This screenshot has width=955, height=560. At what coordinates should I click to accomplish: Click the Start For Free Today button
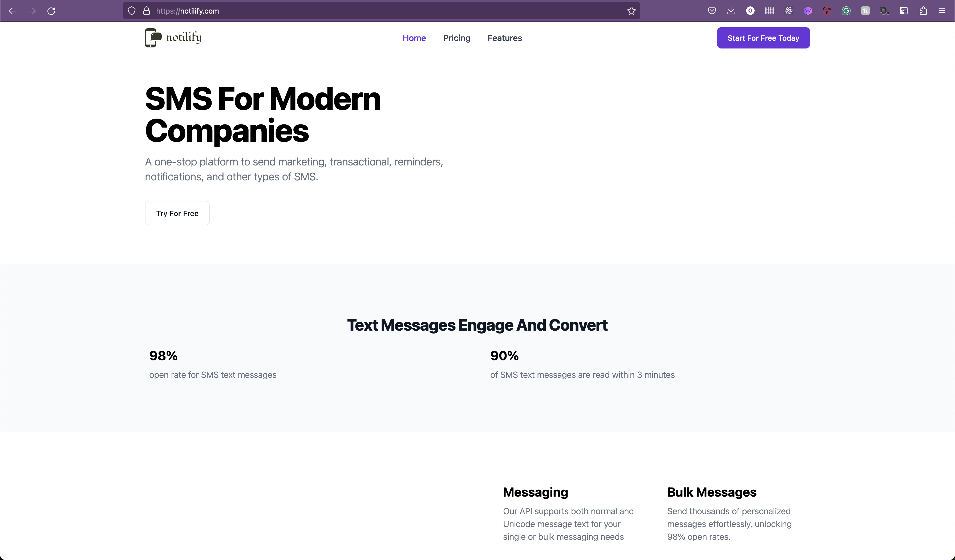(x=763, y=38)
